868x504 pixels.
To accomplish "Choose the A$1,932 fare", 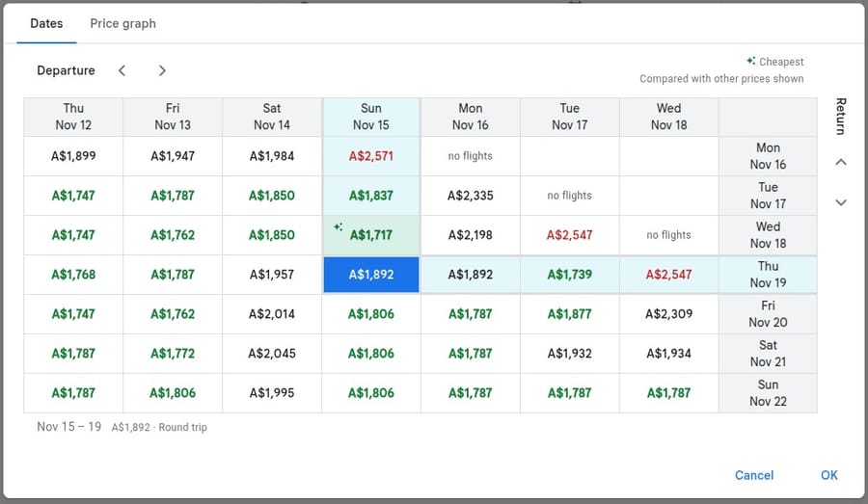I will (x=569, y=353).
